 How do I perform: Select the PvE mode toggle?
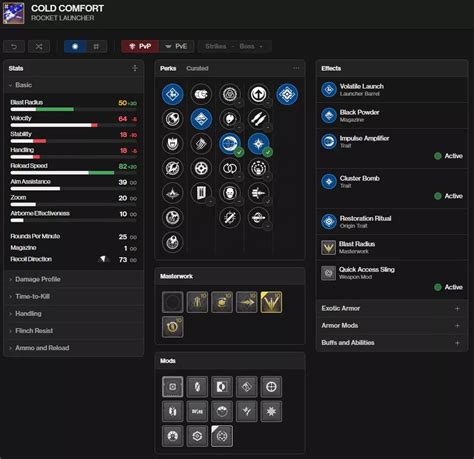(176, 46)
